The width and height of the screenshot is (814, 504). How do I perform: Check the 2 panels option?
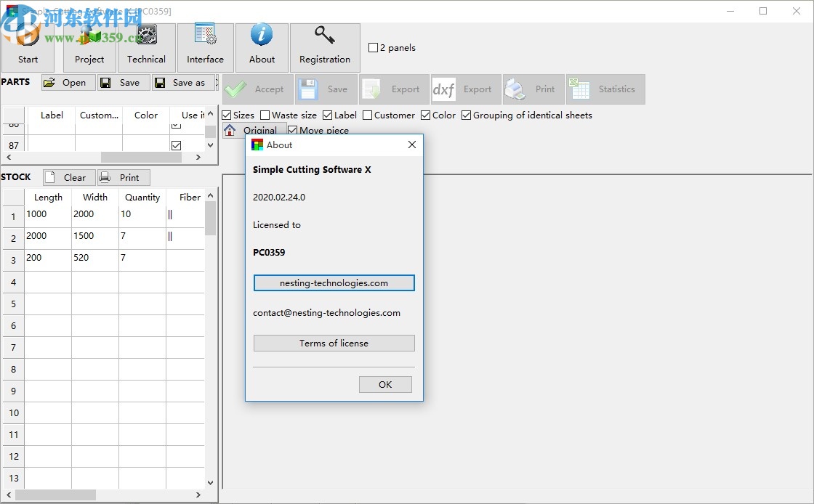point(372,47)
